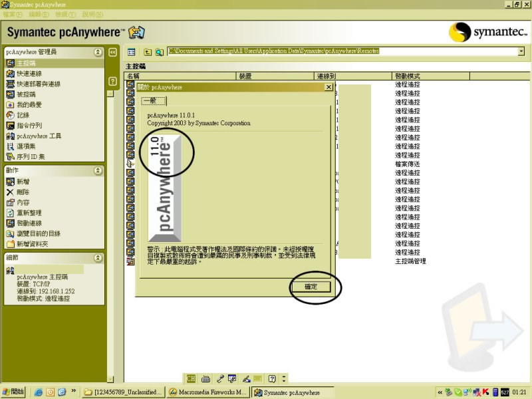
Task: Click sidebar scrollbar down arrow
Action: pyautogui.click(x=110, y=379)
